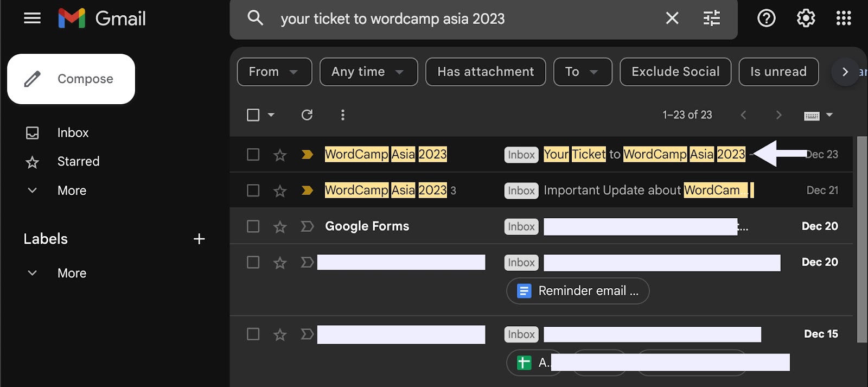
Task: Toggle importance marker on Reminder email row
Action: coord(307,262)
